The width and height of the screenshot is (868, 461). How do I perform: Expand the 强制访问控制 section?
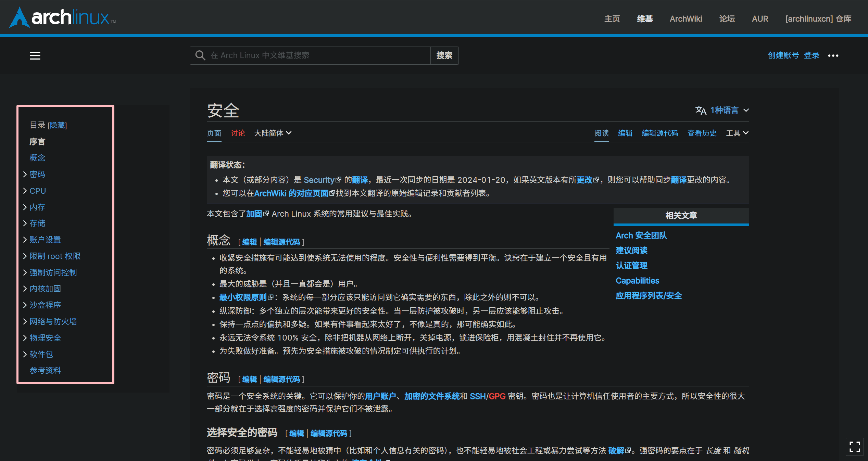click(25, 272)
